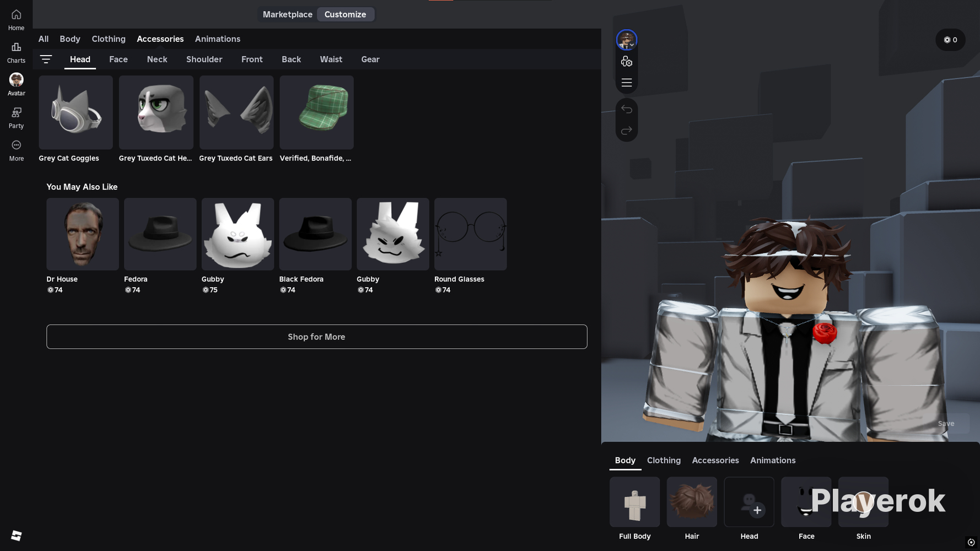Redo the avatar change
The width and height of the screenshot is (980, 551).
pyautogui.click(x=627, y=131)
